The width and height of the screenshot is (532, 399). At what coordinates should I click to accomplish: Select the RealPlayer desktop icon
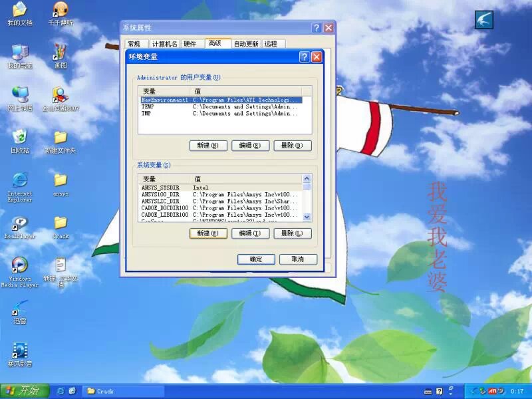(20, 223)
